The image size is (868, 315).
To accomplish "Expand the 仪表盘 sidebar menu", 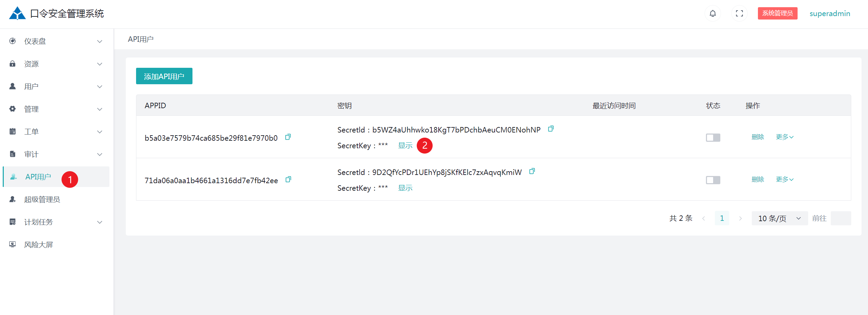I will pos(56,41).
